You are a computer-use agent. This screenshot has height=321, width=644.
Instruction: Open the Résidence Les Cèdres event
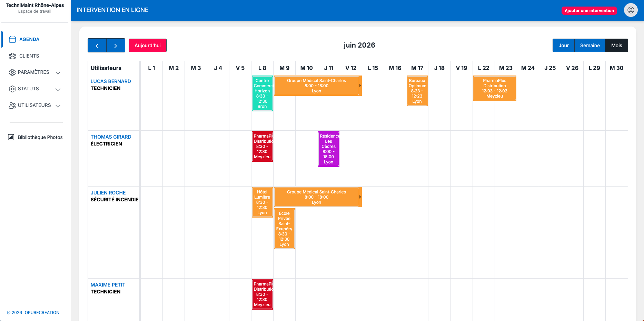329,149
